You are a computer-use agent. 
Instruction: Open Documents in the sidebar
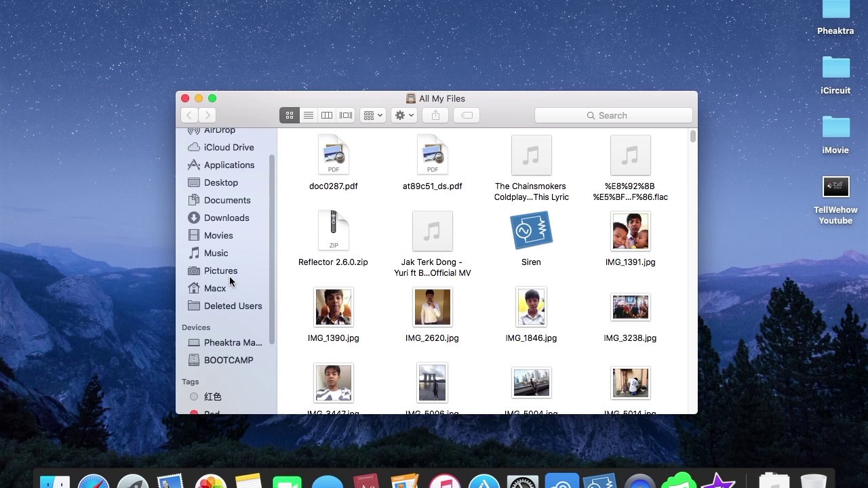228,200
